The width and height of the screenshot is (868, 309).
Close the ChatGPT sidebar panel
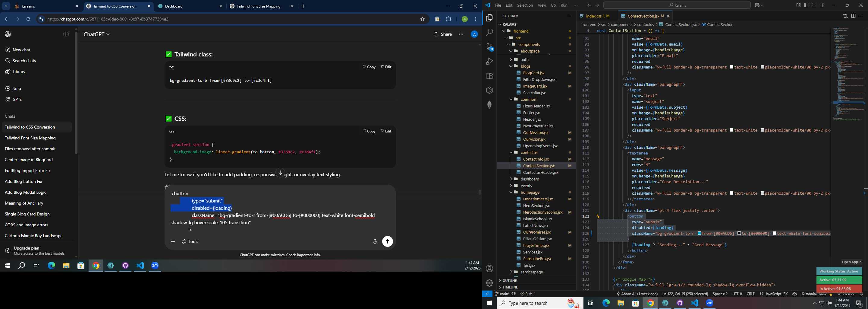(66, 34)
